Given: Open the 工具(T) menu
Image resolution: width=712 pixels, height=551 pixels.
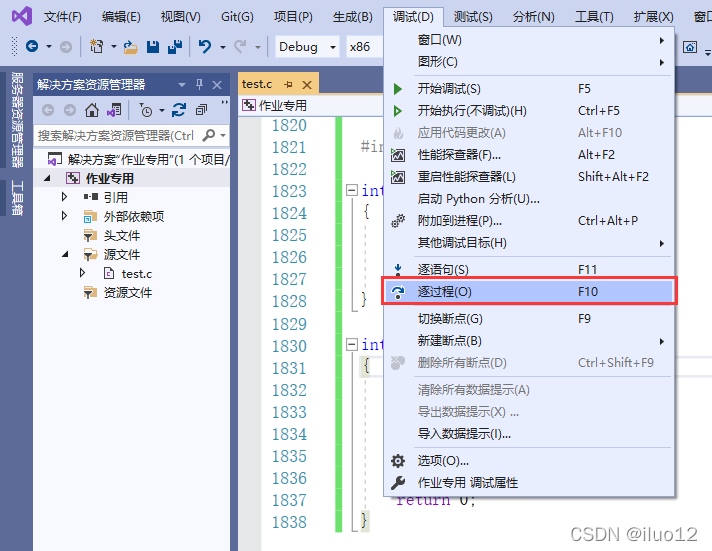Looking at the screenshot, I should pyautogui.click(x=594, y=17).
